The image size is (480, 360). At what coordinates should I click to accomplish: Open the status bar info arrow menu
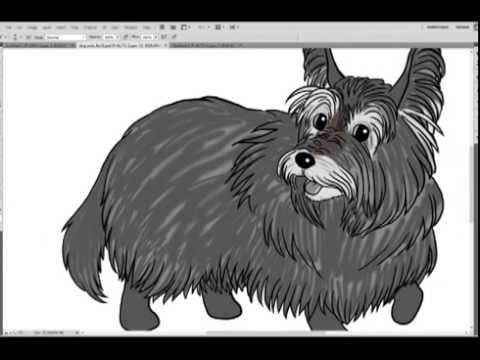[x=77, y=332]
